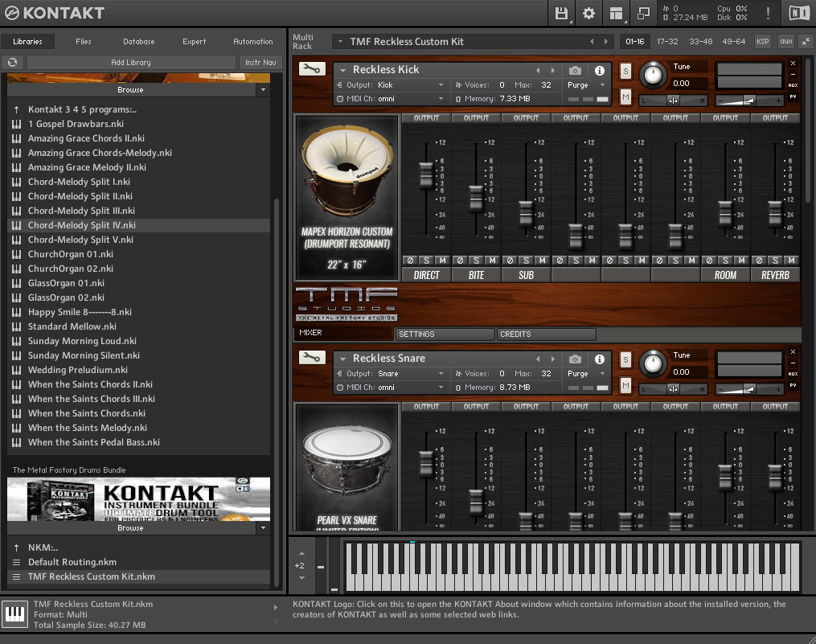Image resolution: width=816 pixels, height=644 pixels.
Task: Select Sunday Morning Loud.nki instrument
Action: [138, 341]
